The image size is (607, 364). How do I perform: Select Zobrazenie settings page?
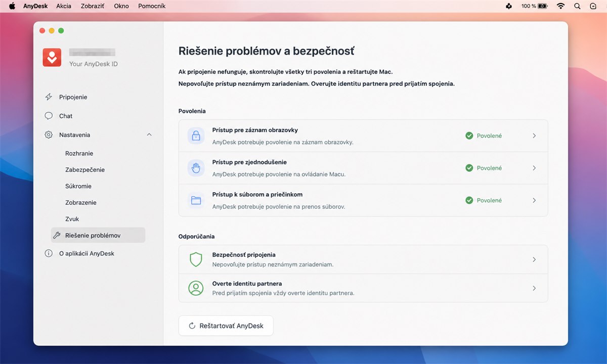tap(81, 203)
